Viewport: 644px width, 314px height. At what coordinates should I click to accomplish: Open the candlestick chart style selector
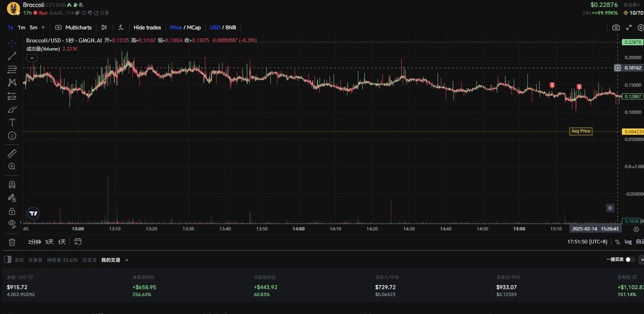point(105,27)
